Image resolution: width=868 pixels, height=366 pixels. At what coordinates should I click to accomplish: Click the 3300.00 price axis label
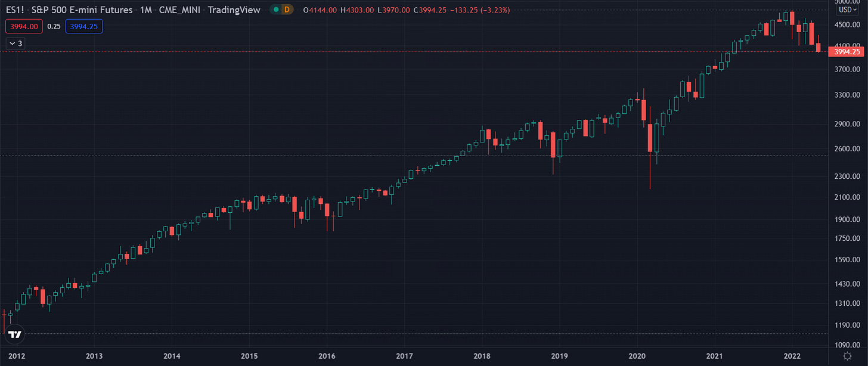coord(847,95)
